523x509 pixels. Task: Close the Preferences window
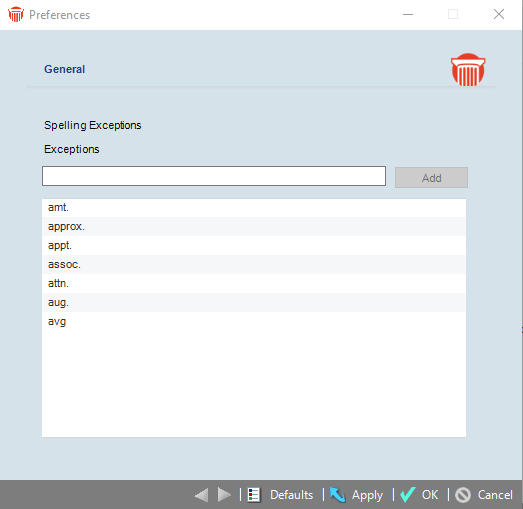pos(499,14)
